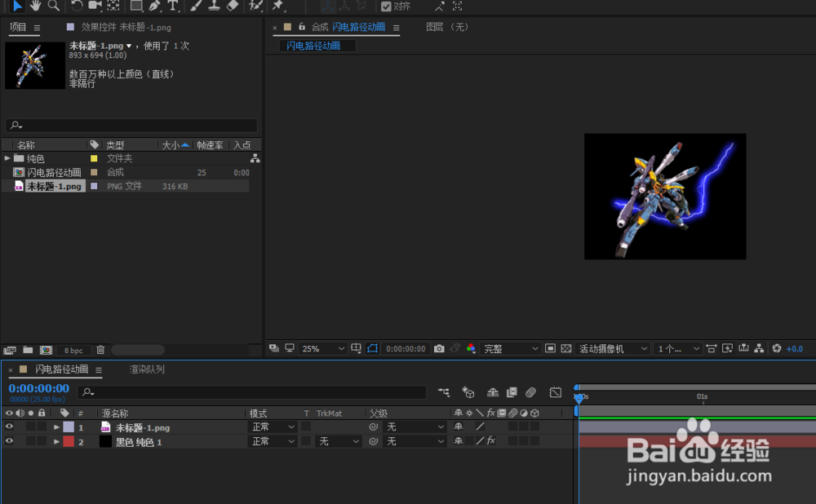Open the 活动摄像机 3D view dropdown
The width and height of the screenshot is (816, 504).
(x=613, y=348)
